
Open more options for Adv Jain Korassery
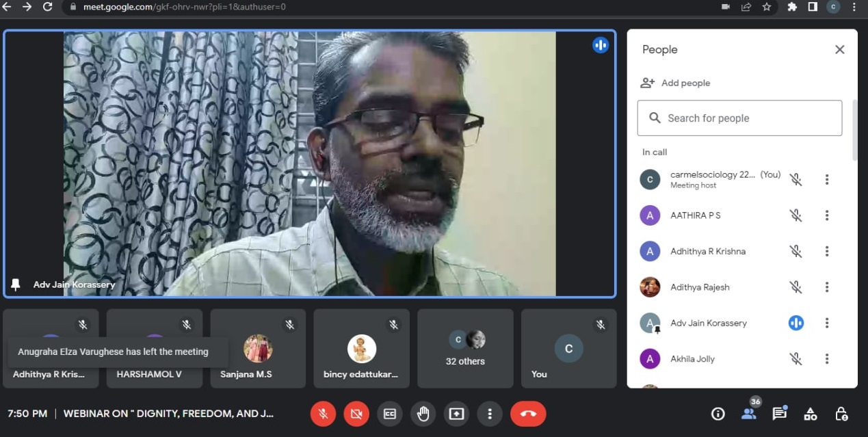pos(826,323)
